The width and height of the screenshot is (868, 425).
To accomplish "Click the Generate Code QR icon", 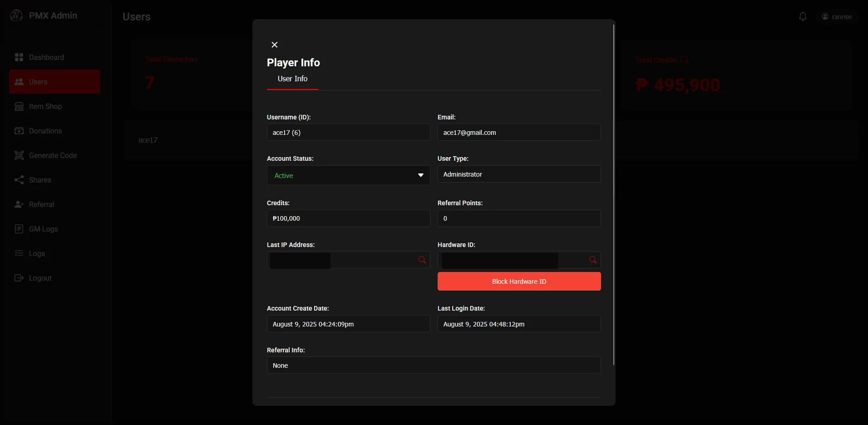I will [x=19, y=155].
